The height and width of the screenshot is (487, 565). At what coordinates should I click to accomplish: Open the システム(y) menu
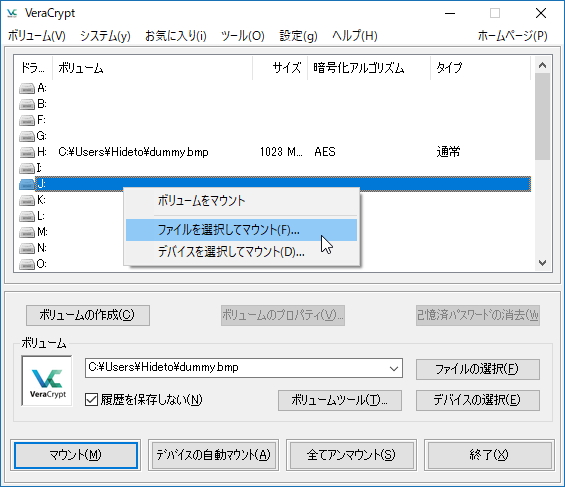(105, 36)
